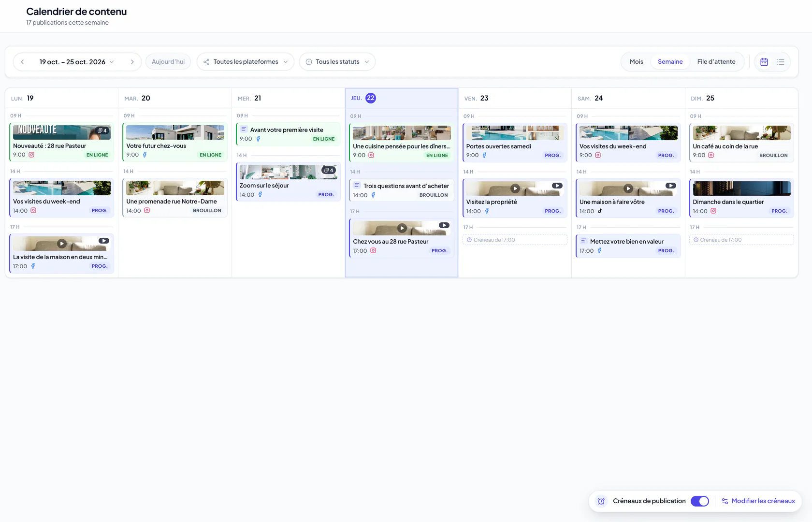Image resolution: width=812 pixels, height=522 pixels.
Task: Click the BROUILLON status on Une promenade rue Notre-Dame
Action: pos(207,211)
